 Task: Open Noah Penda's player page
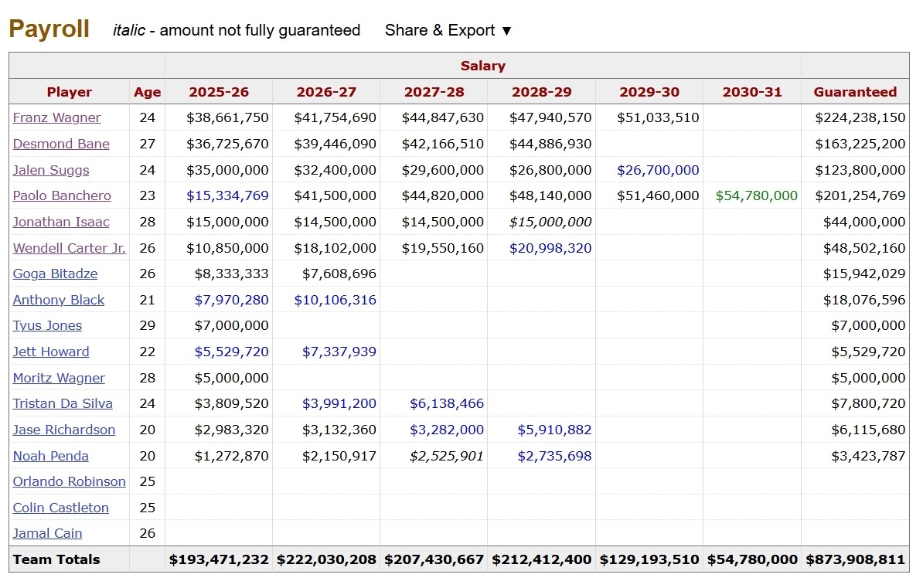click(51, 456)
